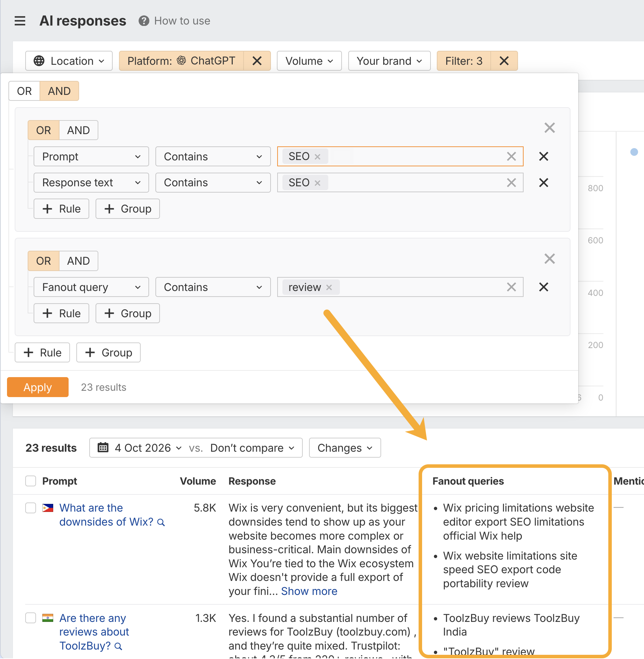Set first group operator to AND
This screenshot has height=659, width=644.
click(79, 130)
